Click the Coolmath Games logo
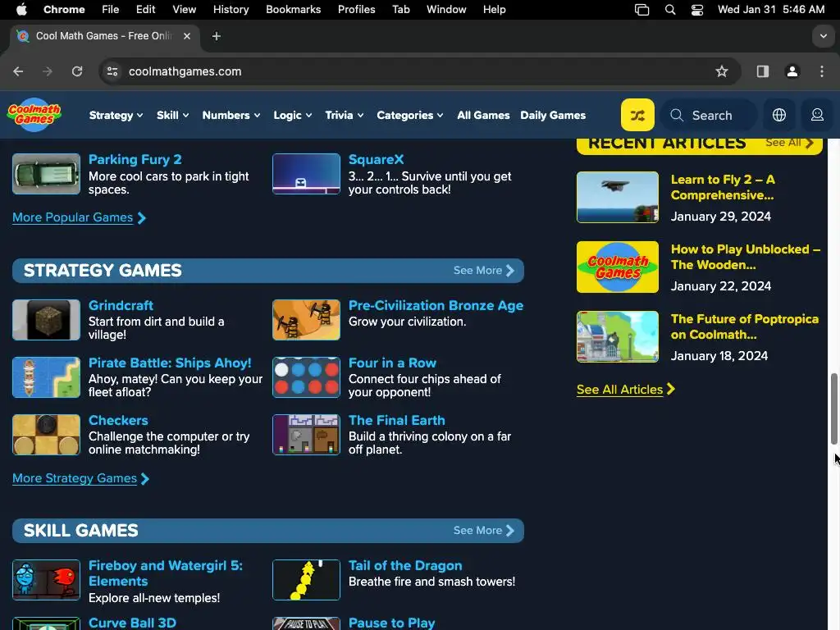The width and height of the screenshot is (840, 630). click(34, 115)
